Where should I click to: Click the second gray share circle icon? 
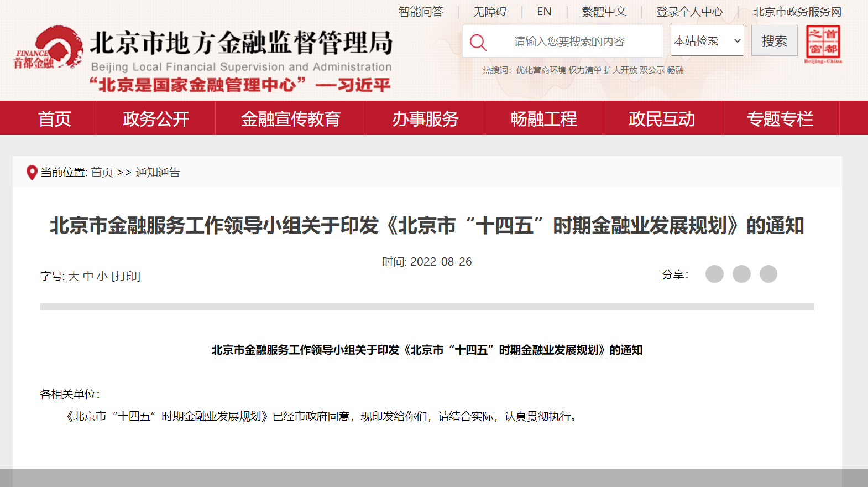pos(741,274)
